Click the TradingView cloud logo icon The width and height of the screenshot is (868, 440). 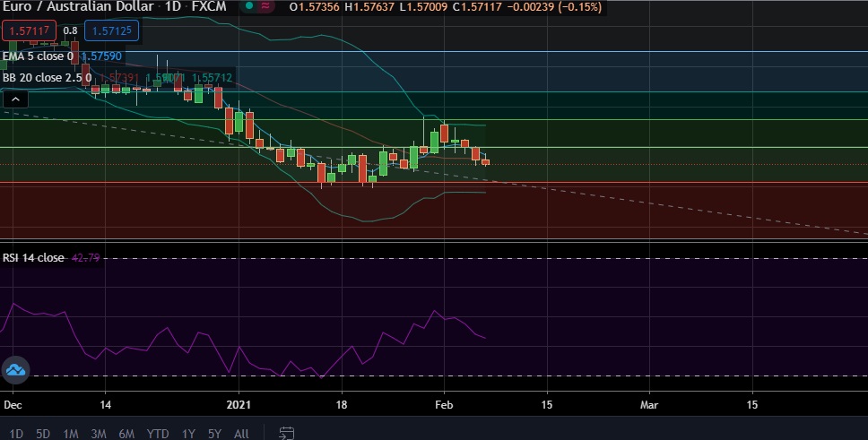pyautogui.click(x=15, y=369)
